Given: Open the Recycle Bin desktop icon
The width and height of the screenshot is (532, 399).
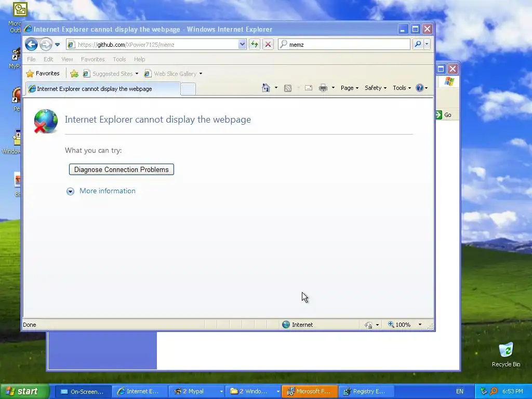Looking at the screenshot, I should (x=506, y=355).
